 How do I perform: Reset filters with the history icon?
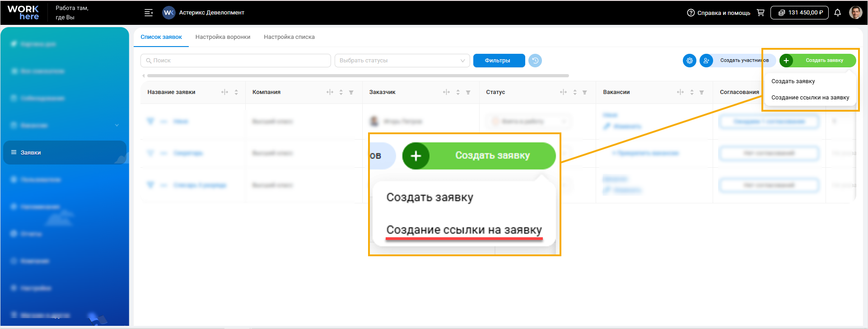coord(535,61)
